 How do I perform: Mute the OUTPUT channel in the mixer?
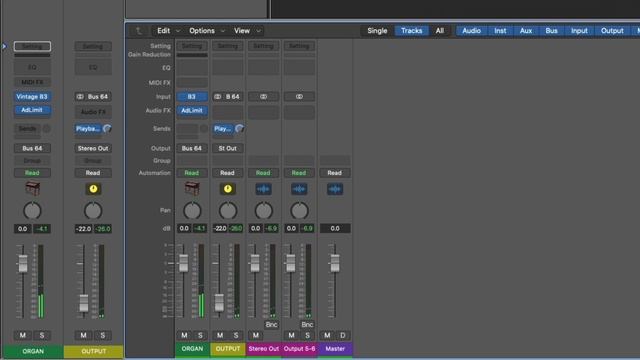pyautogui.click(x=220, y=335)
